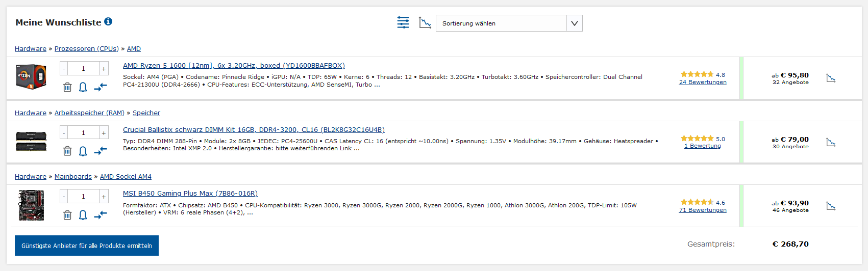Increase quantity of Crucial Ballistix RAM

pos(104,133)
